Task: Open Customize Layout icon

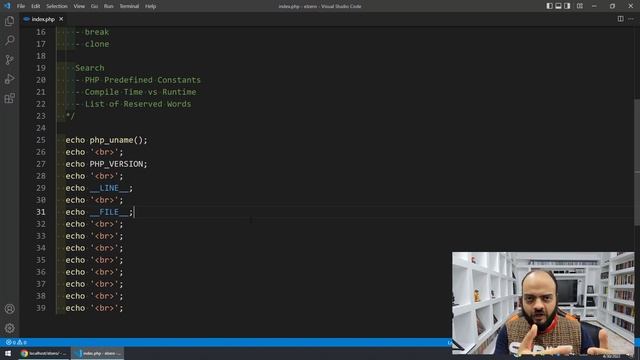Action: pos(580,6)
